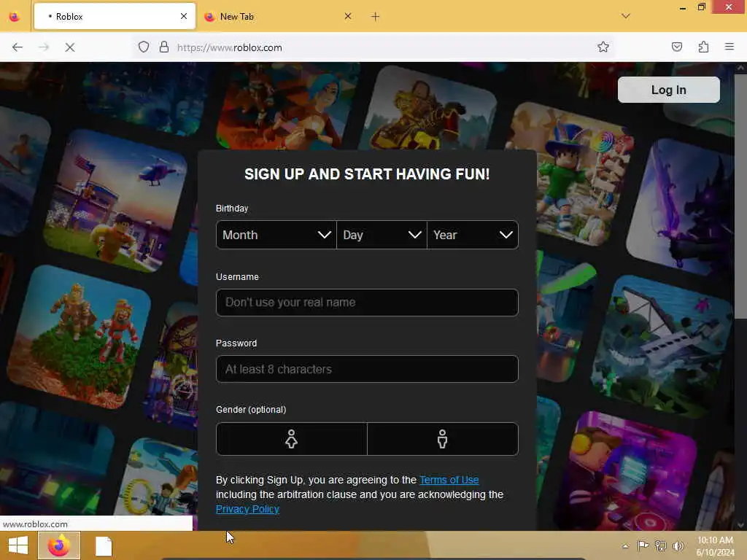This screenshot has height=560, width=747.
Task: Click the page's vertical scrollbar thumb
Action: coord(740,197)
